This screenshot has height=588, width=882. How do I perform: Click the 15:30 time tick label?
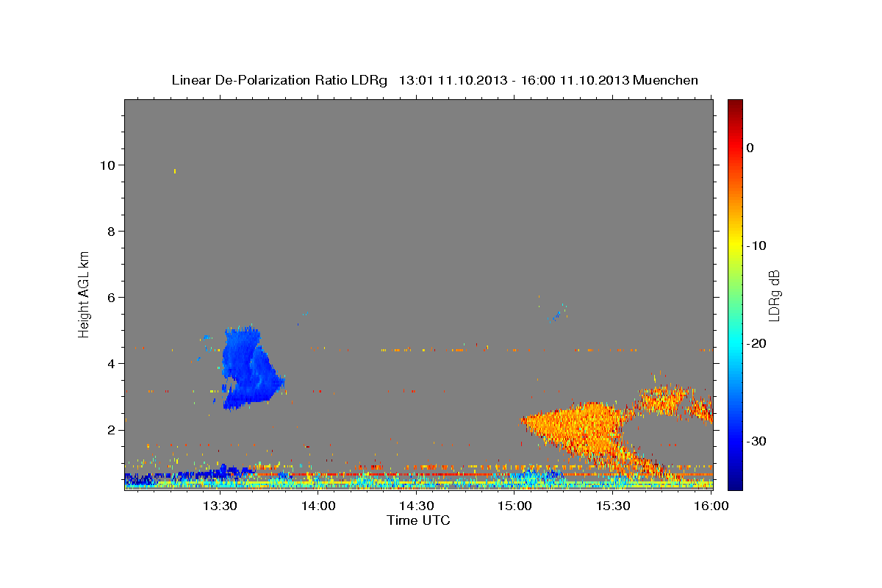tap(613, 506)
